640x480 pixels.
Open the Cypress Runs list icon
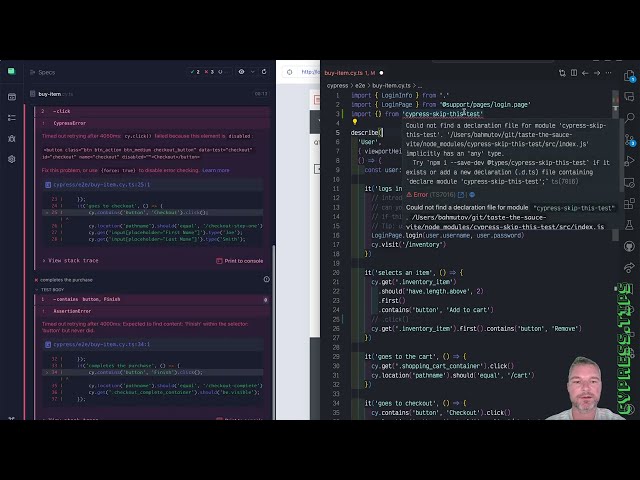(x=12, y=118)
